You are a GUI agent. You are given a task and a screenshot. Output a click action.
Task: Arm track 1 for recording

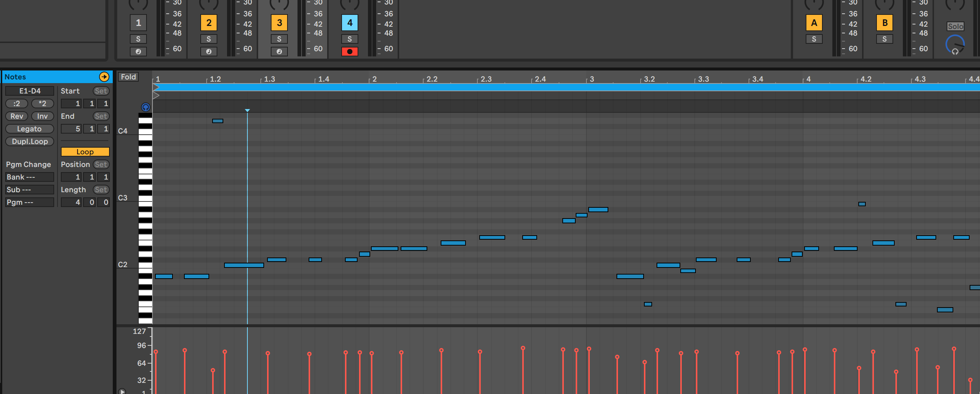[138, 52]
